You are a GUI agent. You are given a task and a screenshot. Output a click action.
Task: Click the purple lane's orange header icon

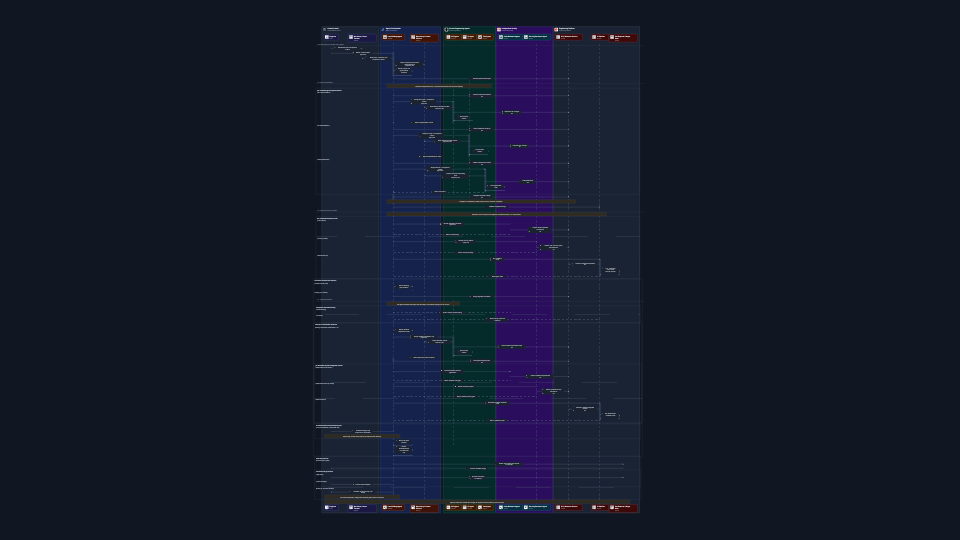click(x=499, y=29)
